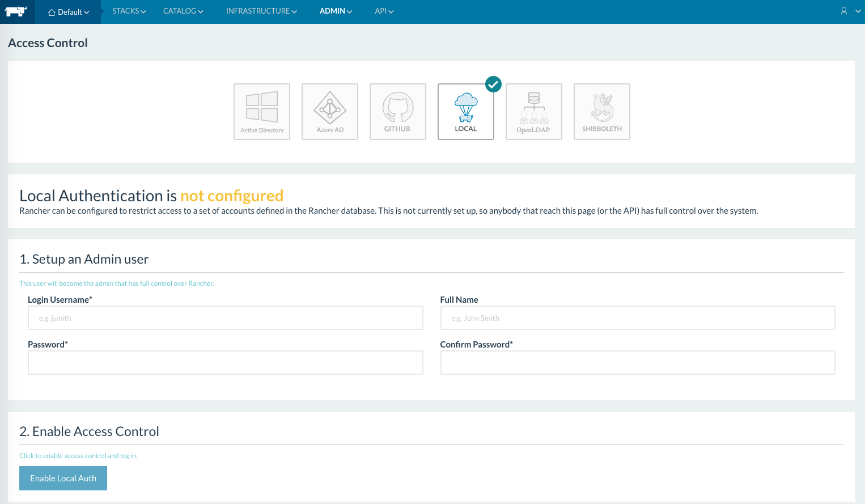Open the Admin menu
This screenshot has height=504, width=865.
[336, 11]
